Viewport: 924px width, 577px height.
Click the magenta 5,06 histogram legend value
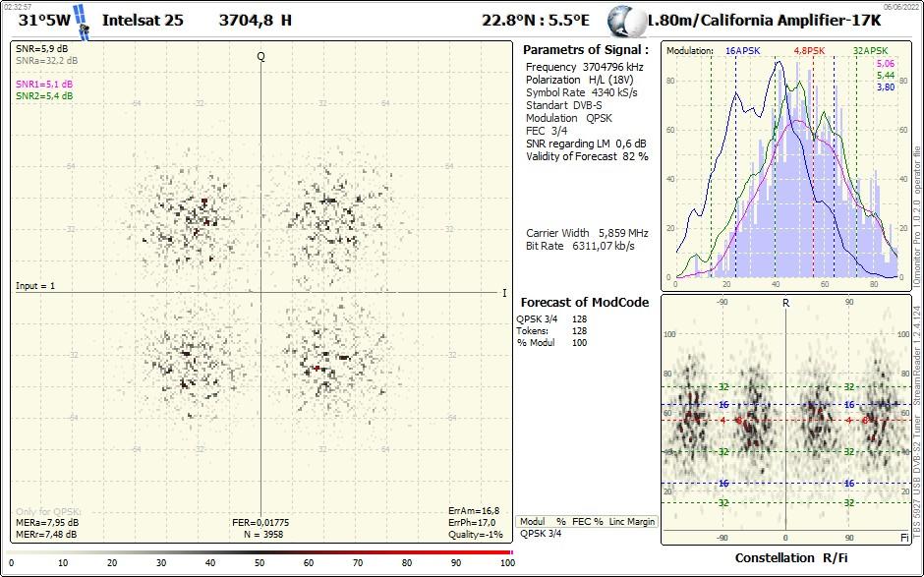tap(885, 64)
